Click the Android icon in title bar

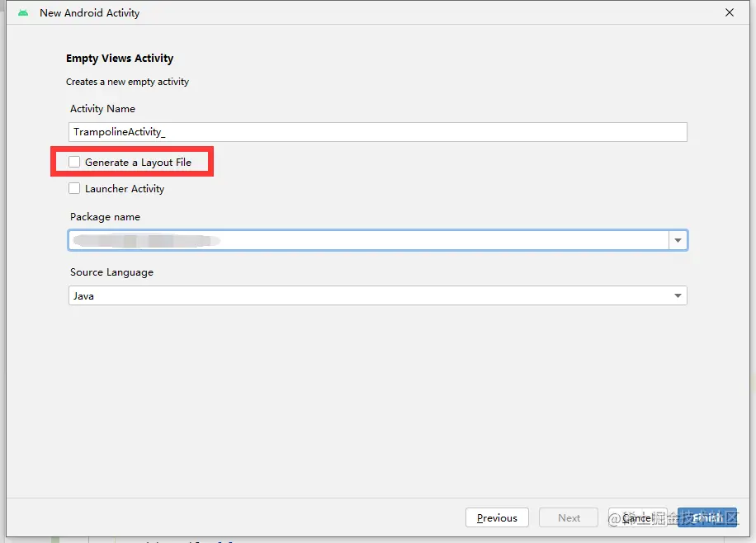(x=23, y=13)
